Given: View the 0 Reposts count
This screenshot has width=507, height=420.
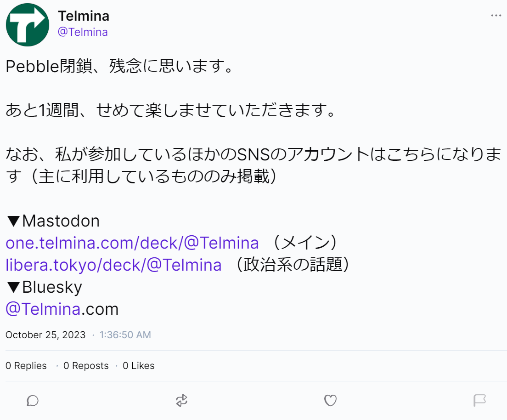Looking at the screenshot, I should point(86,366).
